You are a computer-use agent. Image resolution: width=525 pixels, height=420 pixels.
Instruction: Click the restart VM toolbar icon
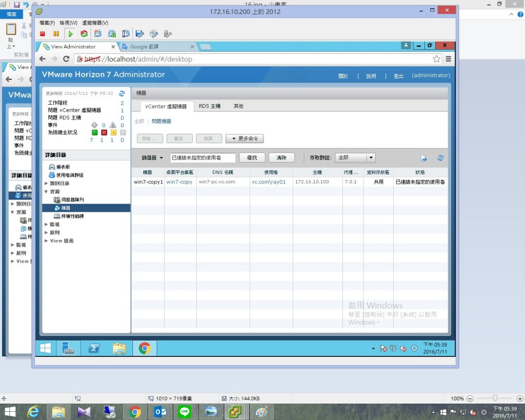(x=84, y=34)
